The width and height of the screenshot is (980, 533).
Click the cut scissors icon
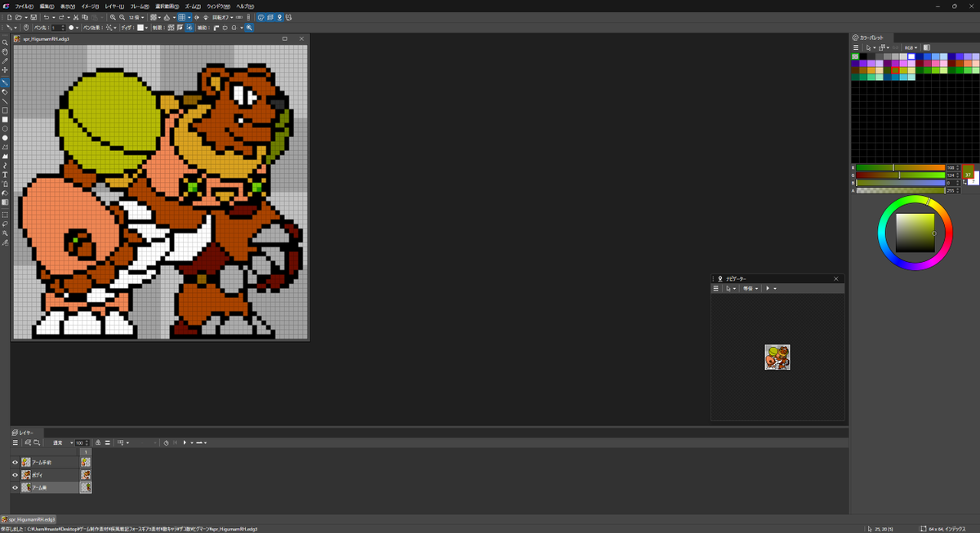click(x=76, y=17)
